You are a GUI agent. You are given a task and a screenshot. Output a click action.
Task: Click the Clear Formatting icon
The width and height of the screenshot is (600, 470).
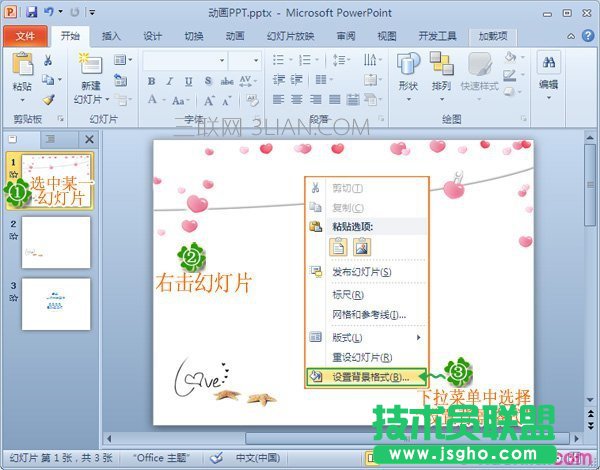click(252, 100)
